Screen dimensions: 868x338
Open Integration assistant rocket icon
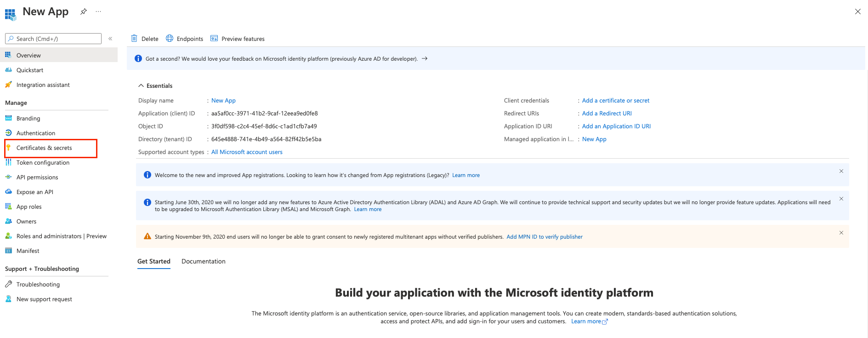8,85
